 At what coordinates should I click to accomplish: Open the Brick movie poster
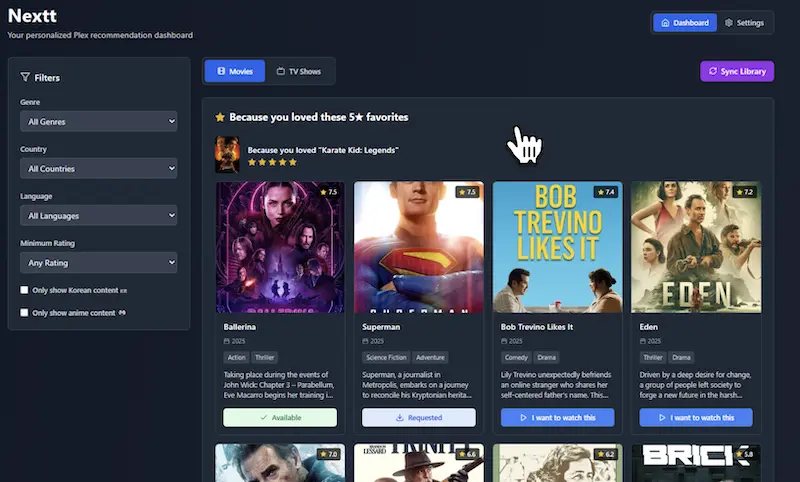coord(696,463)
